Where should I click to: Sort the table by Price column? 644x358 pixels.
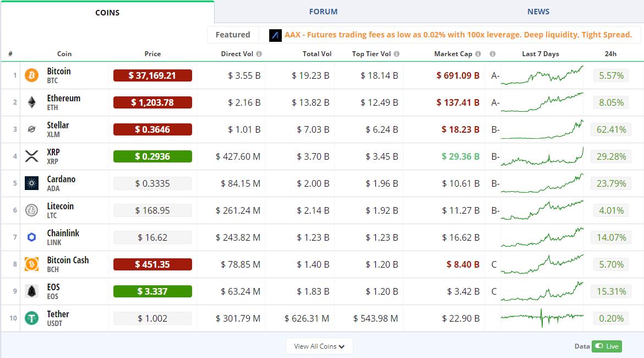pyautogui.click(x=152, y=54)
